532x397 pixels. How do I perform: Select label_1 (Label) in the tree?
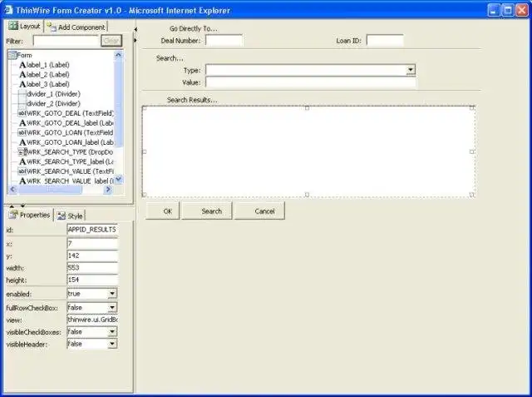[48, 65]
